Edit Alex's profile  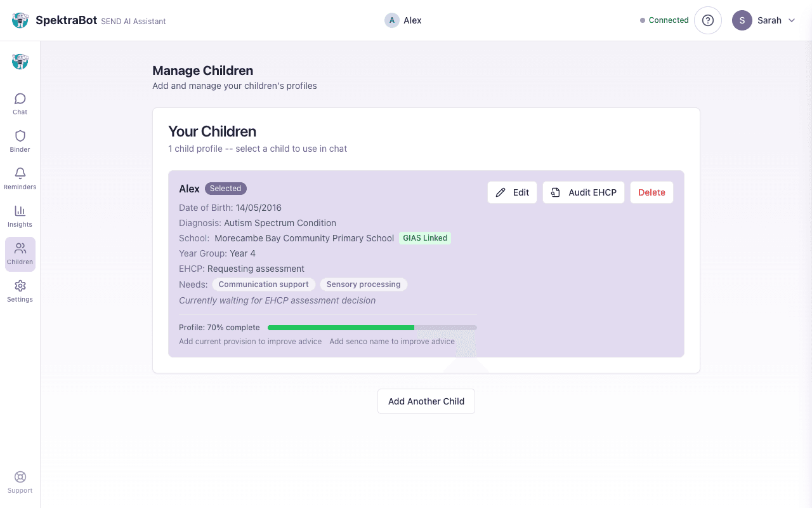tap(512, 192)
